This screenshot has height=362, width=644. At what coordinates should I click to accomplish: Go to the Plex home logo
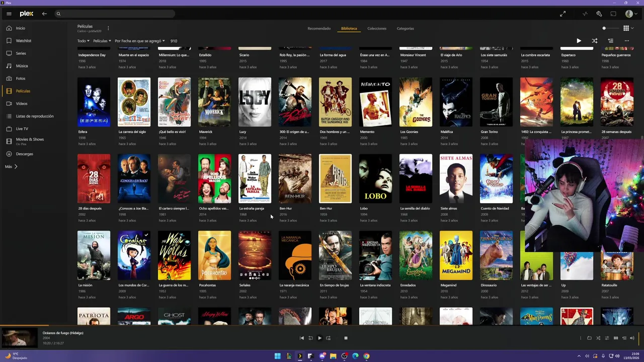coord(26,14)
